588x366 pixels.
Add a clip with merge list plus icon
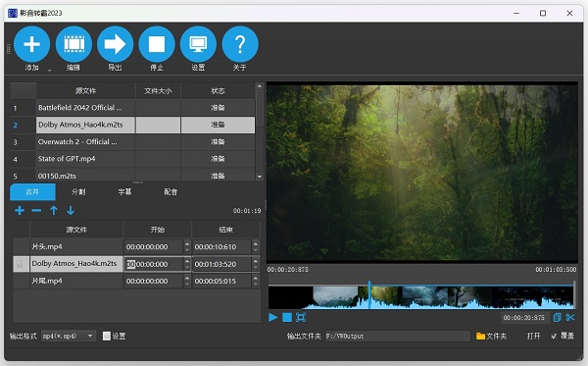point(20,211)
